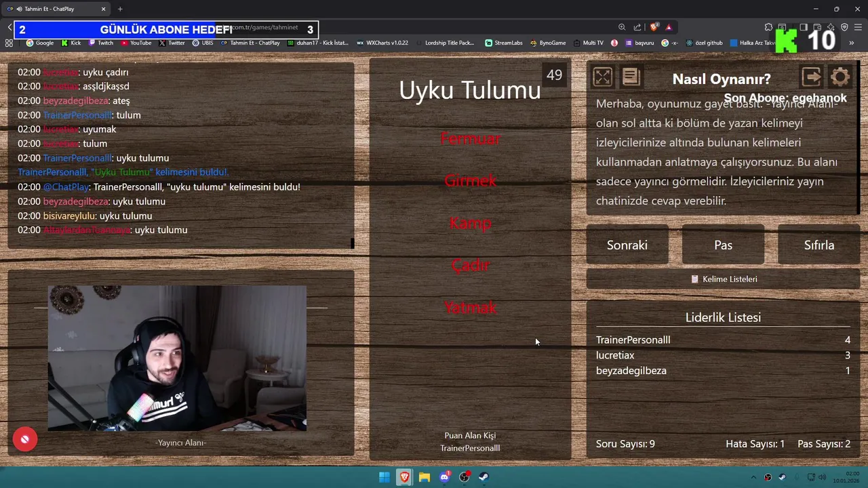This screenshot has width=868, height=488.
Task: Open the başvuru bookmark
Action: tap(639, 43)
